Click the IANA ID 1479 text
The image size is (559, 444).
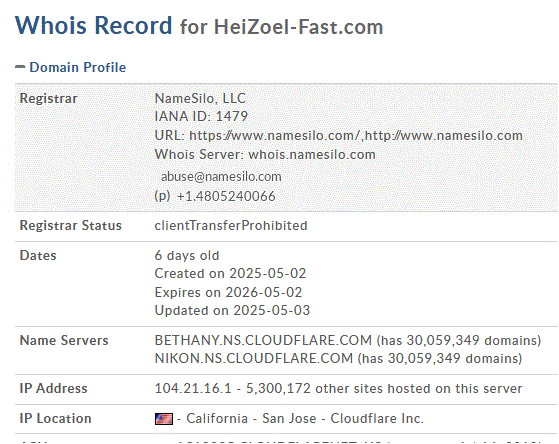[201, 116]
